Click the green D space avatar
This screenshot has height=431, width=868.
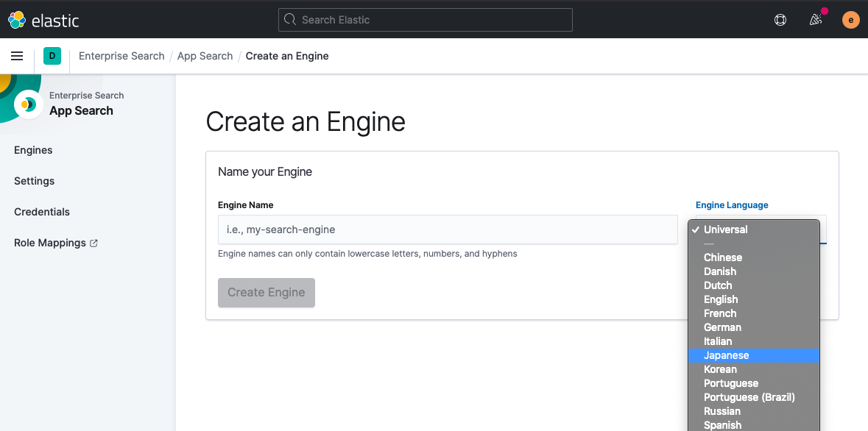(52, 56)
